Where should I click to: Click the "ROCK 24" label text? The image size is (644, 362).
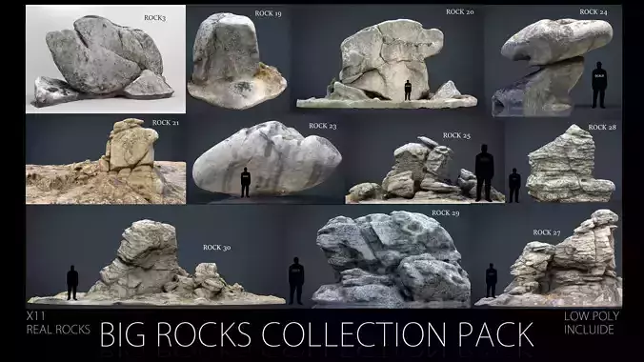(x=594, y=12)
